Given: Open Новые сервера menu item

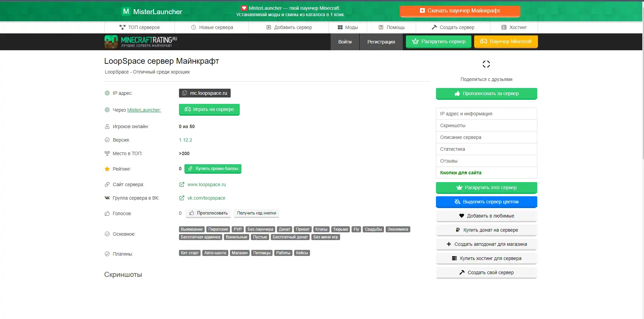Looking at the screenshot, I should (x=212, y=27).
